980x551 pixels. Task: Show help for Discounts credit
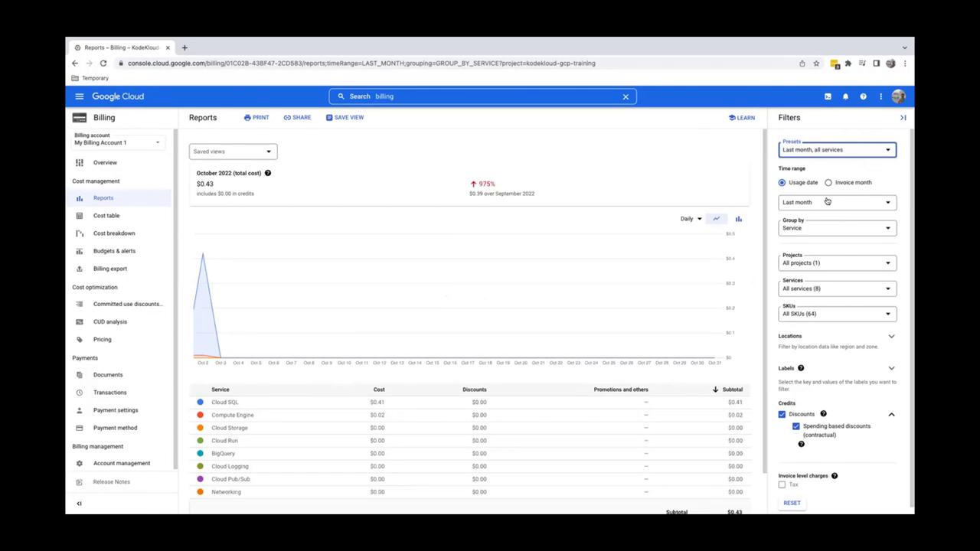click(x=823, y=414)
